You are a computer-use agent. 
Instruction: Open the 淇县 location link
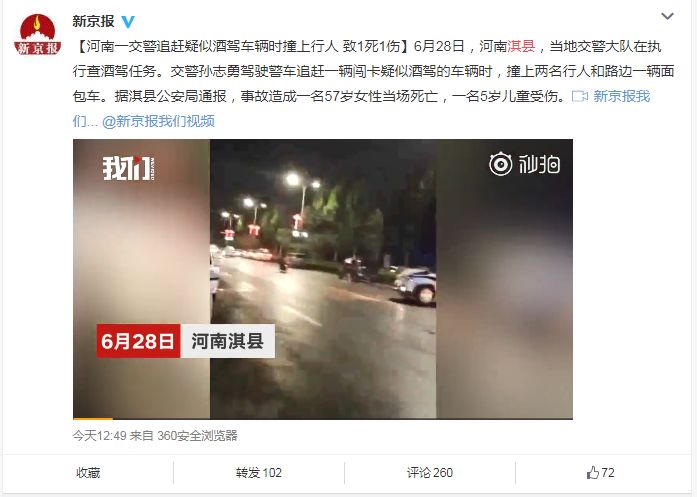point(521,46)
